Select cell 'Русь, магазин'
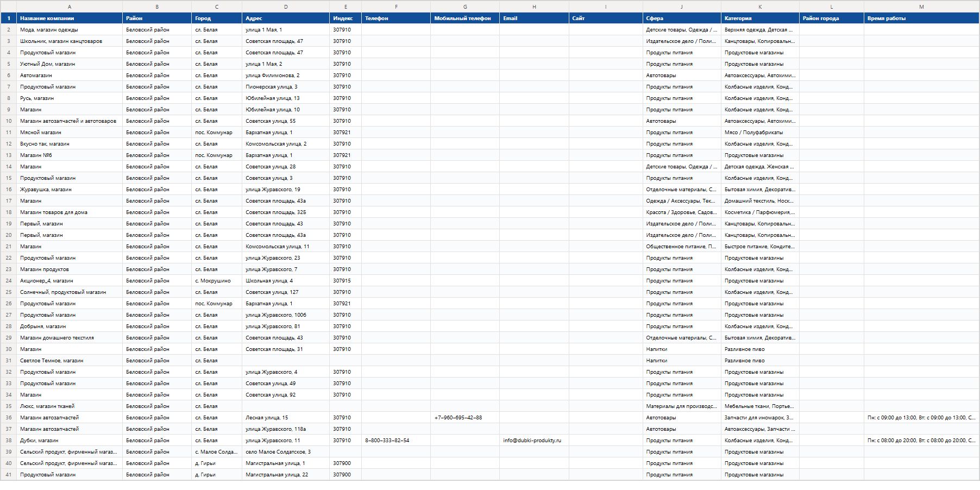Image resolution: width=980 pixels, height=490 pixels. pyautogui.click(x=70, y=98)
